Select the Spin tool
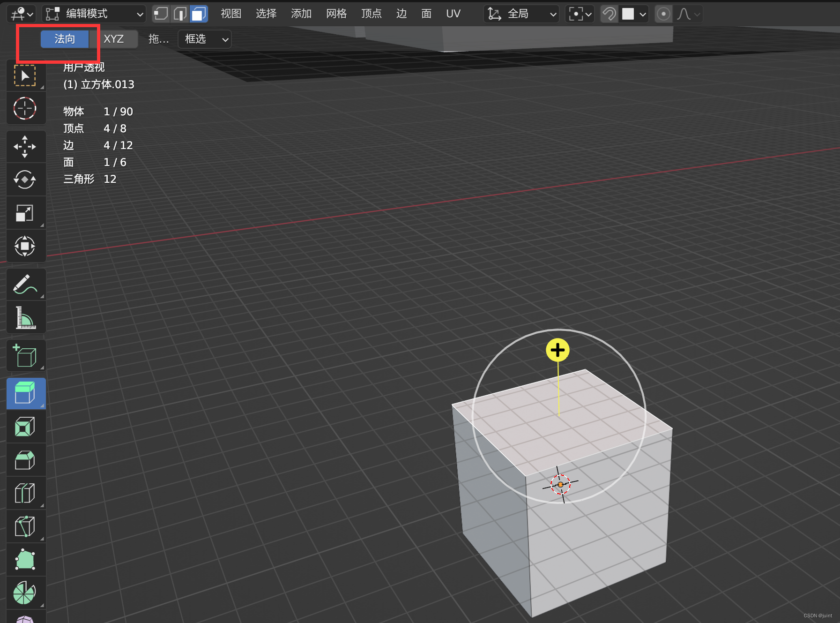Viewport: 840px width, 623px height. tap(25, 593)
